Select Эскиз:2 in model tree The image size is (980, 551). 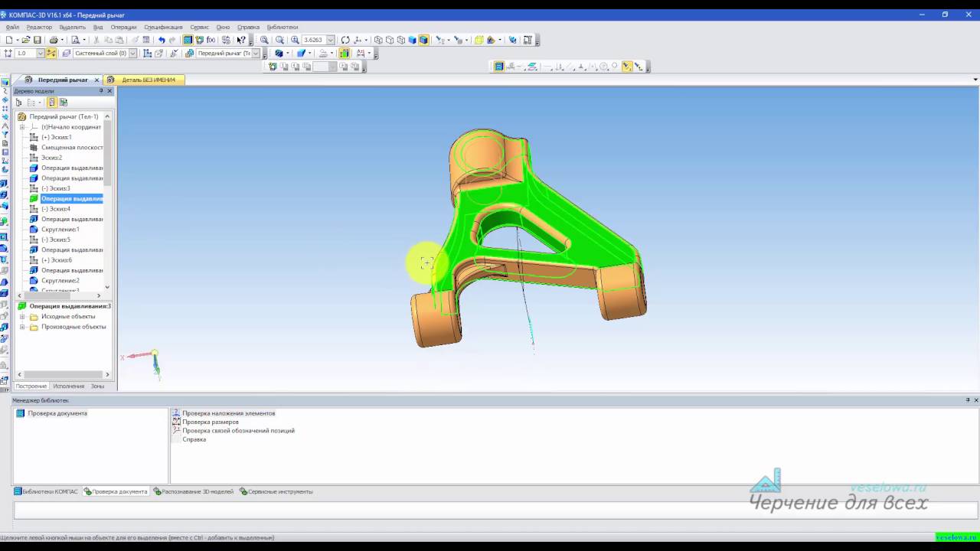pyautogui.click(x=51, y=158)
